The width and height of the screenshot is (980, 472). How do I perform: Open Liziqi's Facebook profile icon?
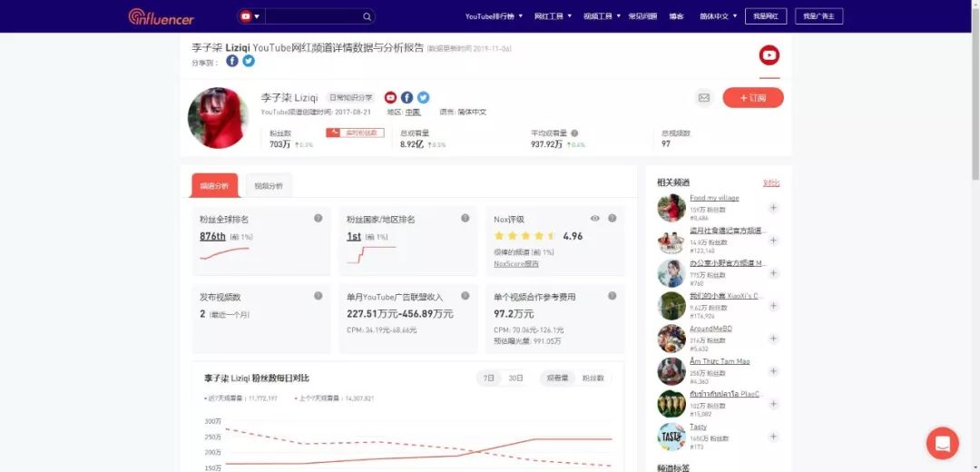407,97
